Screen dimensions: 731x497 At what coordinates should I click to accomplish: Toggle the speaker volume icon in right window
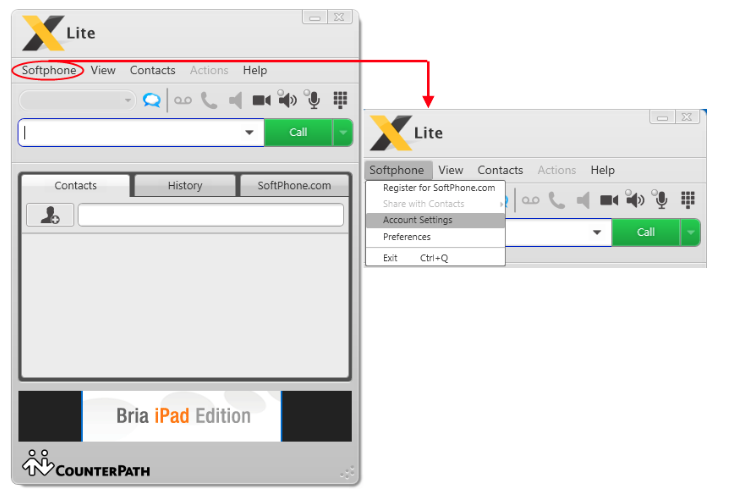tap(634, 199)
